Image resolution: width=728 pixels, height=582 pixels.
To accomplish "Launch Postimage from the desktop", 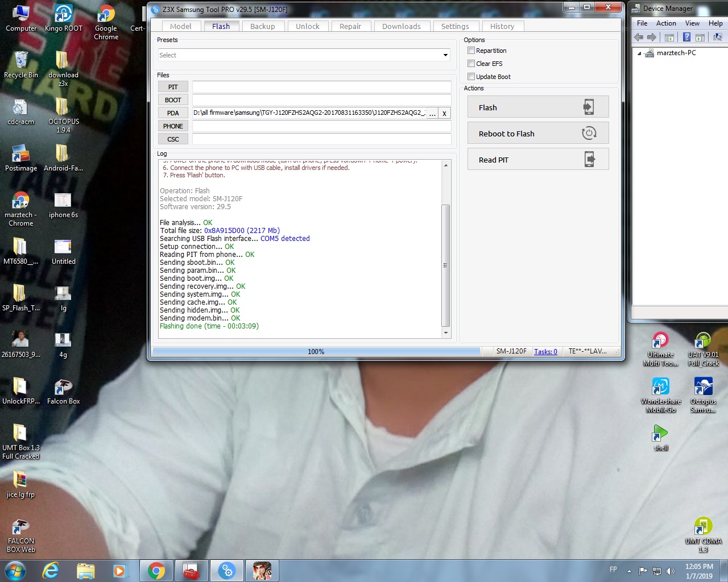I will coord(21,158).
